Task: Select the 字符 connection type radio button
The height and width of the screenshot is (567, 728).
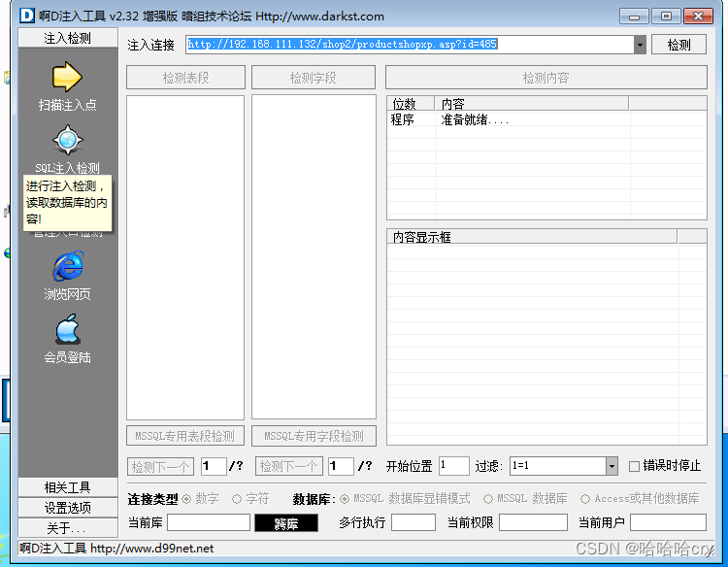Action: click(237, 499)
